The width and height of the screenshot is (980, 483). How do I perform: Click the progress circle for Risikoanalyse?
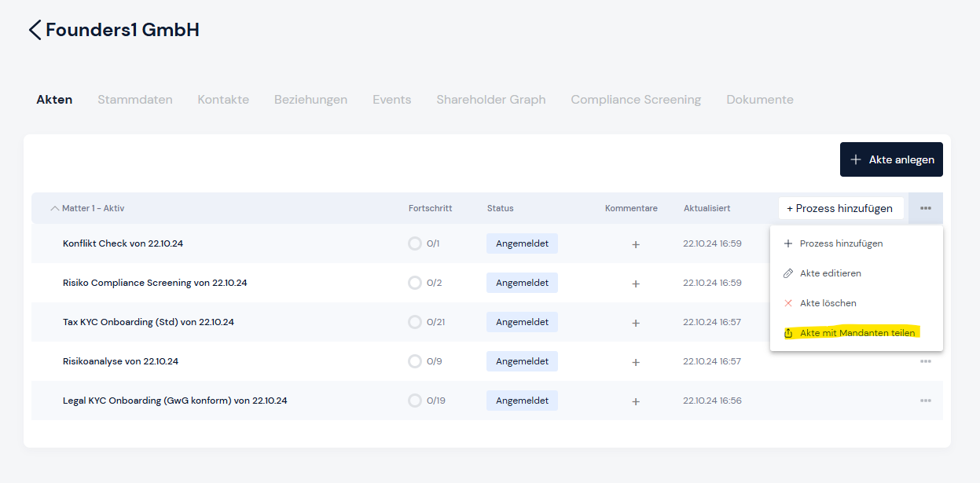[x=415, y=361]
